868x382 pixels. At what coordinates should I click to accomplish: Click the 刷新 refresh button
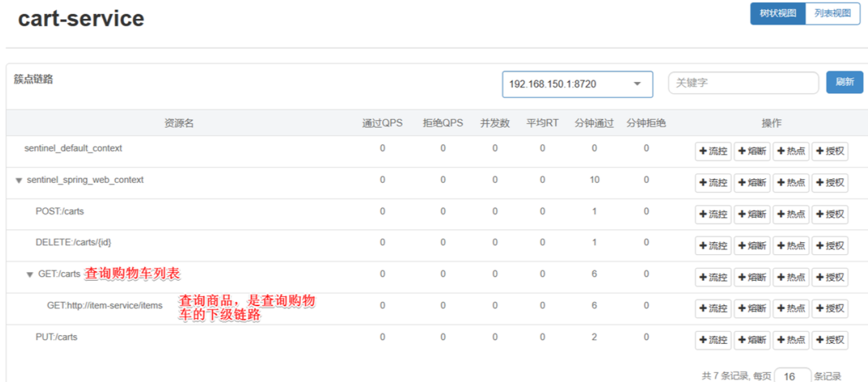point(844,82)
